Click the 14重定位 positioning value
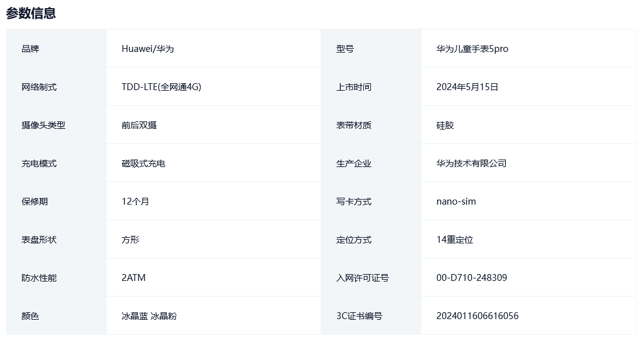The width and height of the screenshot is (644, 346). pos(455,240)
